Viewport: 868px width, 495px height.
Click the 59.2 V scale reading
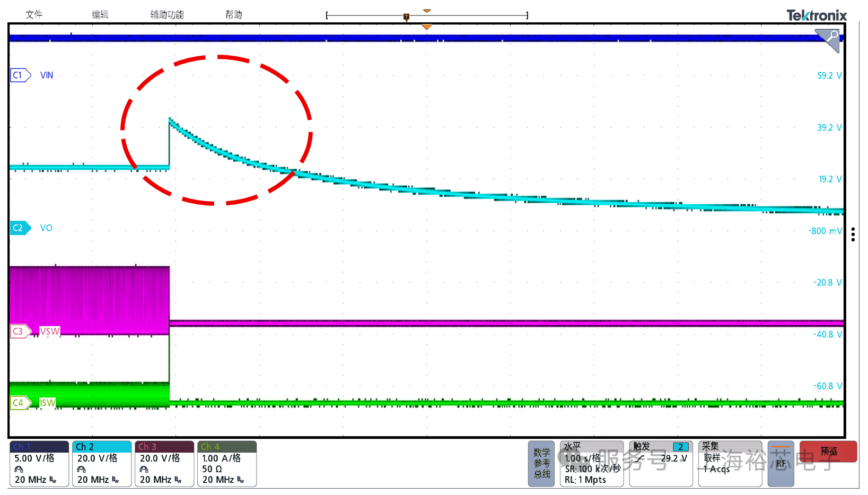[829, 76]
